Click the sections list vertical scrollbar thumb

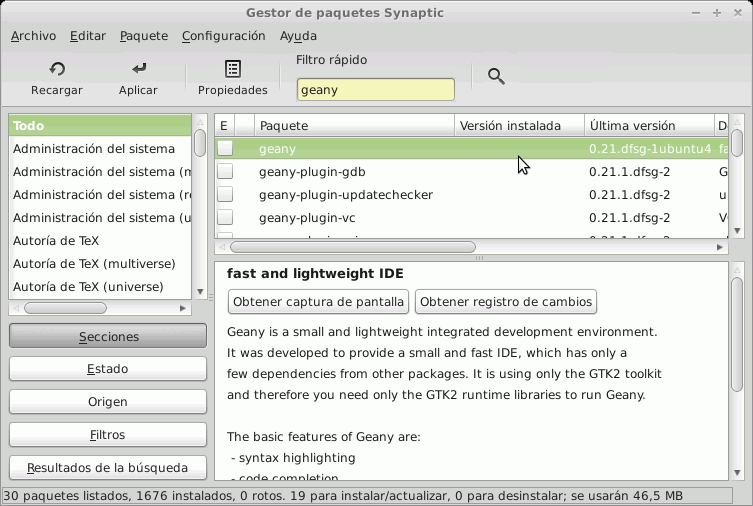coord(200,143)
